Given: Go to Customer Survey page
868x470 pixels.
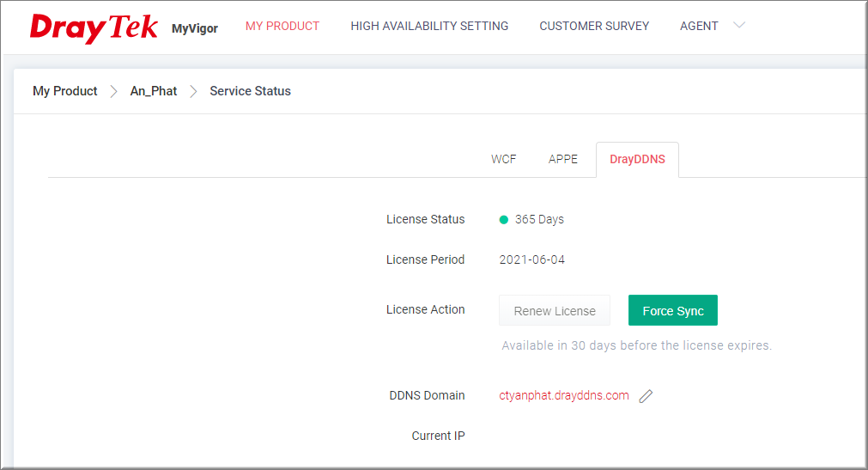Looking at the screenshot, I should coord(594,27).
